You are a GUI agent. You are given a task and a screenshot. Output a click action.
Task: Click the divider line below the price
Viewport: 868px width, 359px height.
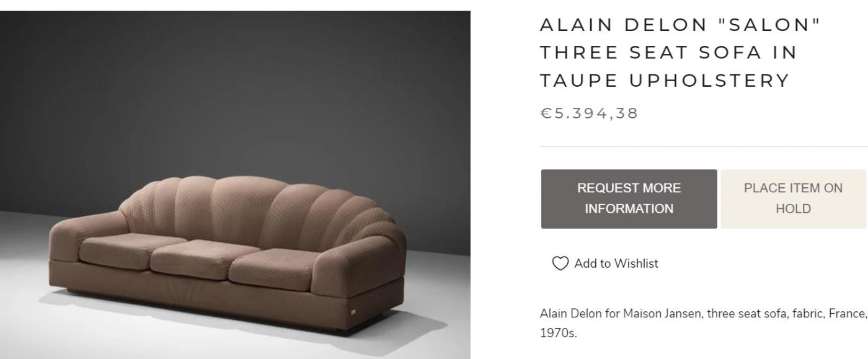[704, 146]
